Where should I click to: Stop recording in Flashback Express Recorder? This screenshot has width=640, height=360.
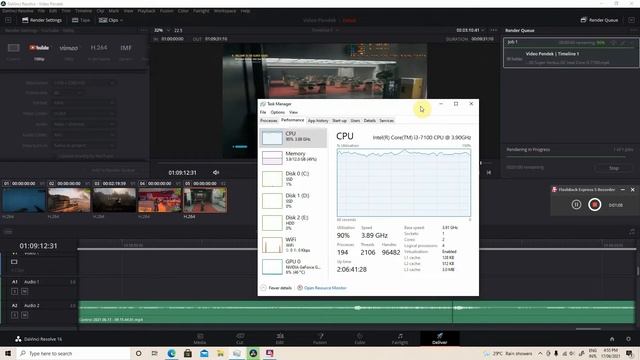[x=595, y=204]
